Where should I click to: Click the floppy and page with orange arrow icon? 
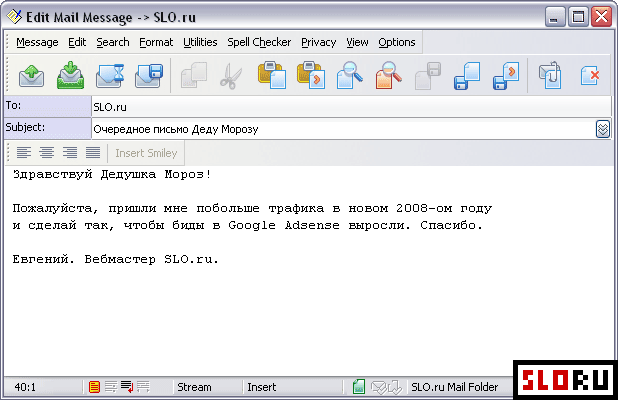[506, 76]
